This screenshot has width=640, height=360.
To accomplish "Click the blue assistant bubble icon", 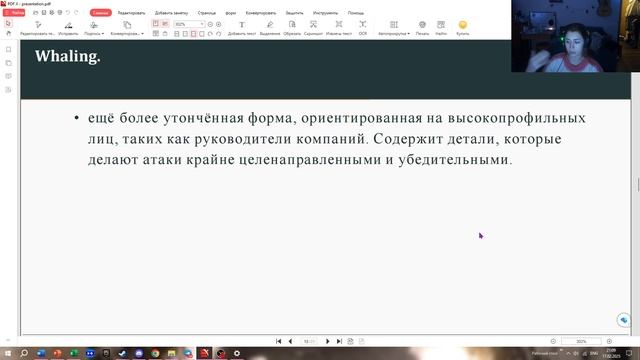I will click(624, 320).
